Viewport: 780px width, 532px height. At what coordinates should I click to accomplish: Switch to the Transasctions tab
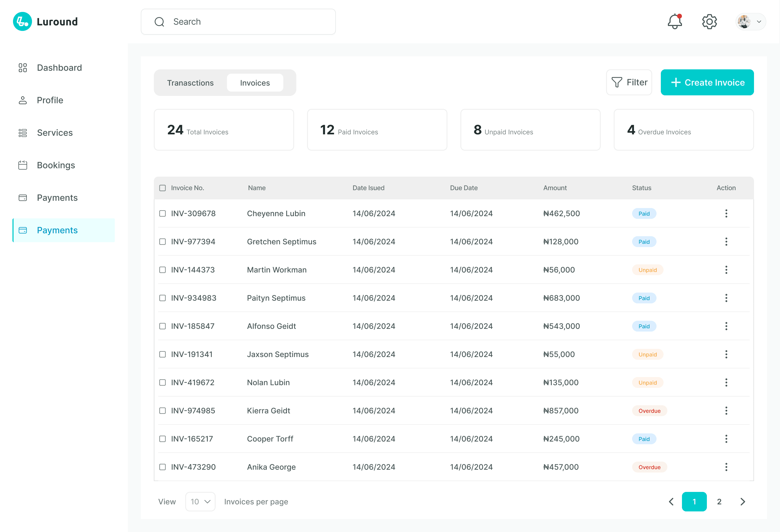coord(190,83)
